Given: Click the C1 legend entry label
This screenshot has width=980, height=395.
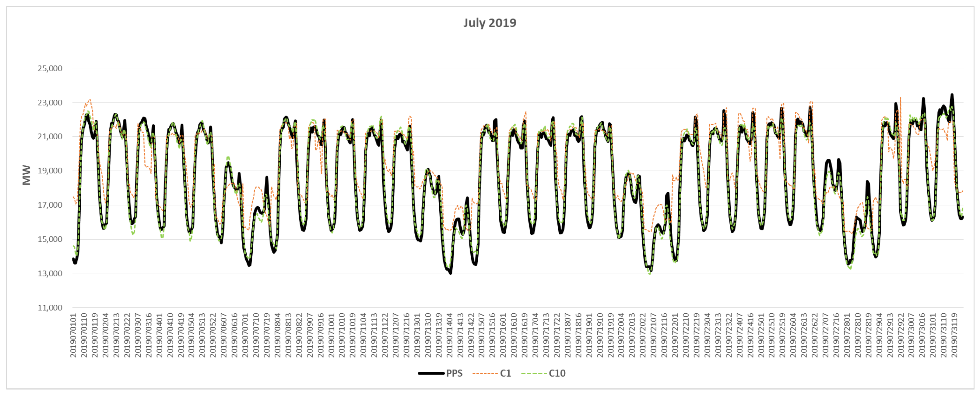Looking at the screenshot, I should pos(505,373).
